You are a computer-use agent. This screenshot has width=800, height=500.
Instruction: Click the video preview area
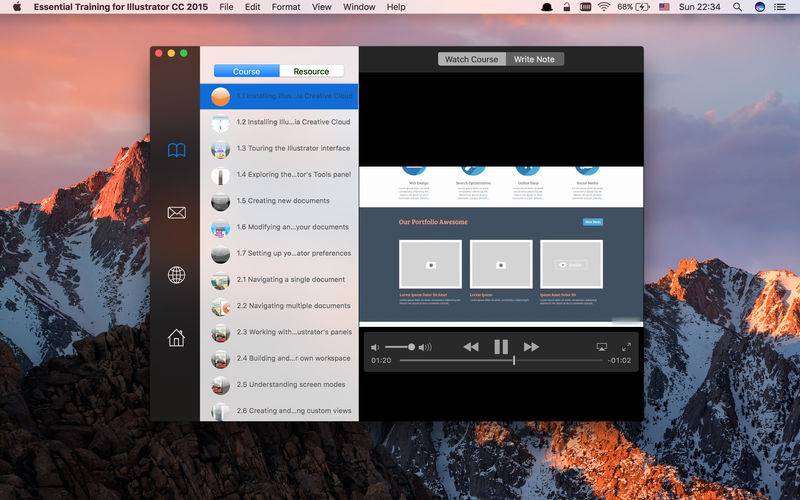click(x=501, y=245)
